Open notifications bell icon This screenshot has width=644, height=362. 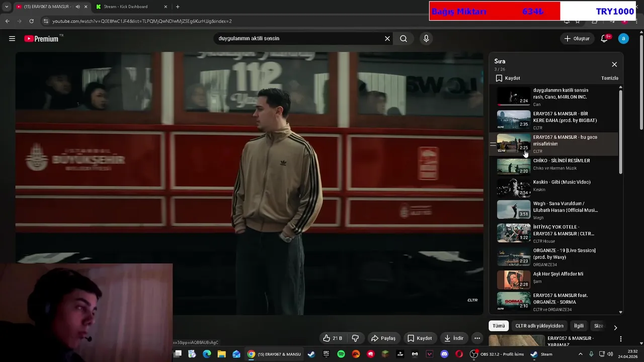[605, 39]
